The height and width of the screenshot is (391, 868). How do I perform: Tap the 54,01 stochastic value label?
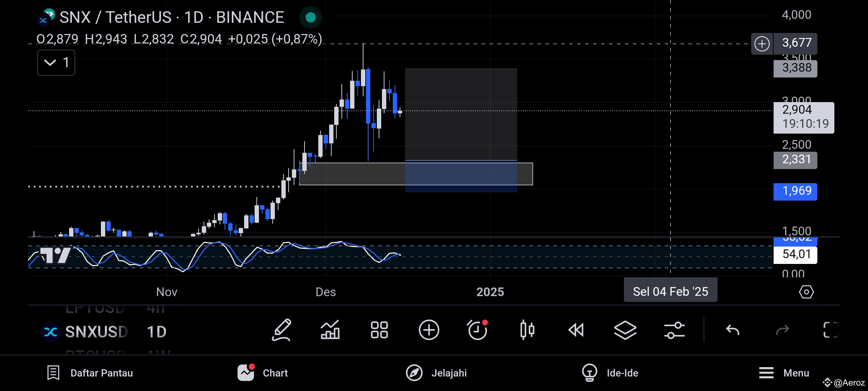(795, 254)
